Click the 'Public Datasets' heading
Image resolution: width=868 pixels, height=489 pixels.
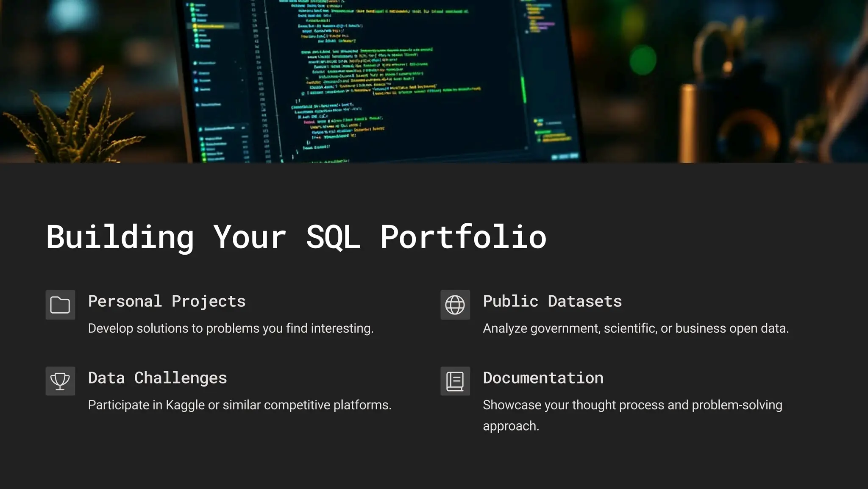click(552, 301)
